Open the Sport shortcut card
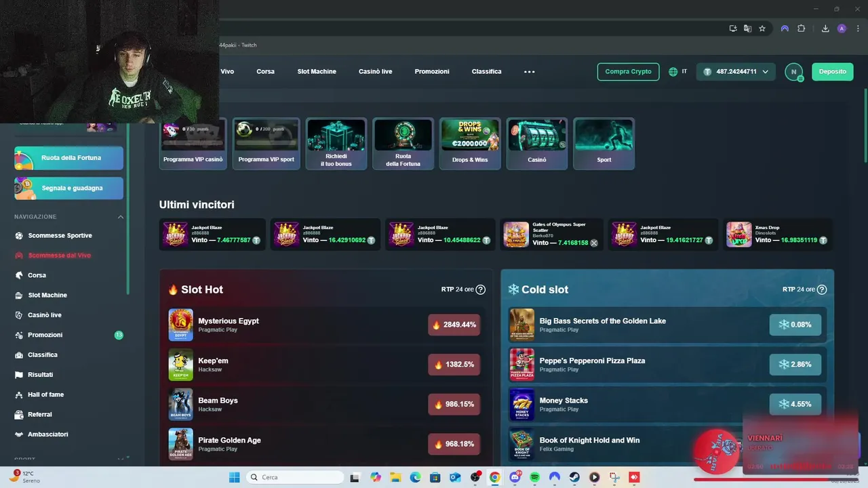 pos(604,144)
